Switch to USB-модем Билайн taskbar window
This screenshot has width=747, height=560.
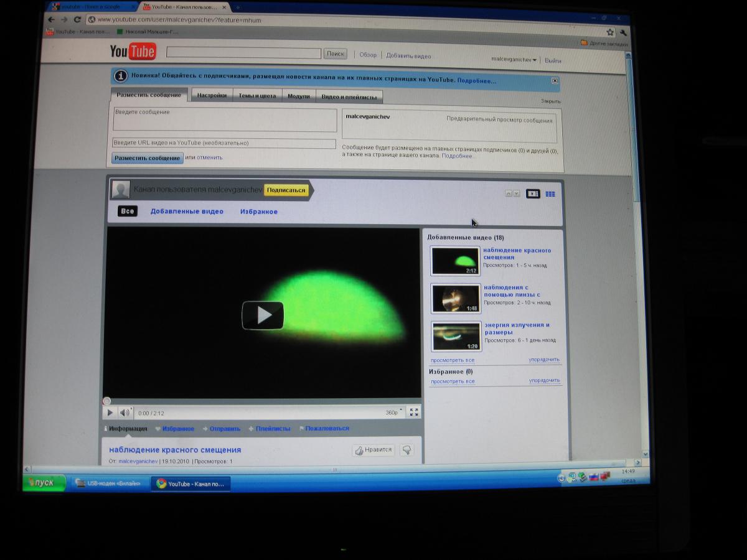(x=109, y=483)
